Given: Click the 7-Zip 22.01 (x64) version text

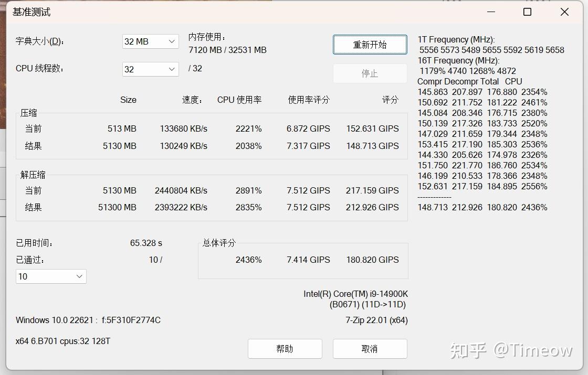Looking at the screenshot, I should pos(376,320).
